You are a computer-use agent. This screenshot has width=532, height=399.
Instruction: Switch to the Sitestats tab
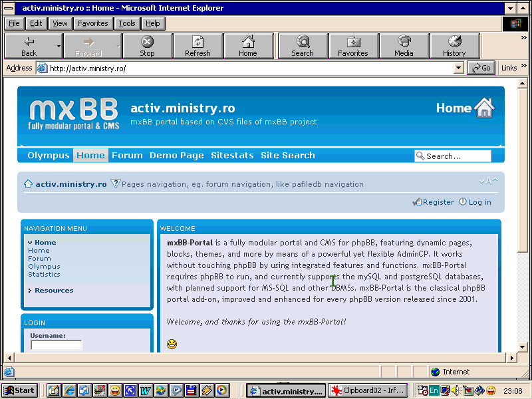(232, 156)
